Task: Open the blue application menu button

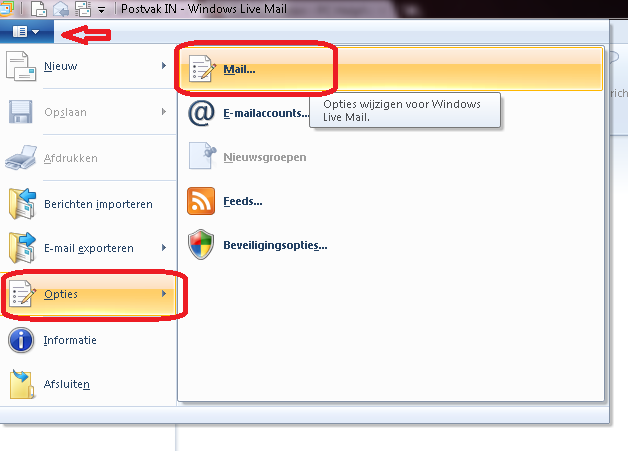Action: (26, 31)
